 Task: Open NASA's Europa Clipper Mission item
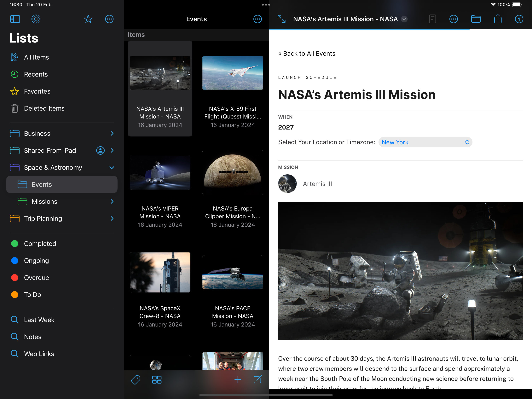point(233,188)
